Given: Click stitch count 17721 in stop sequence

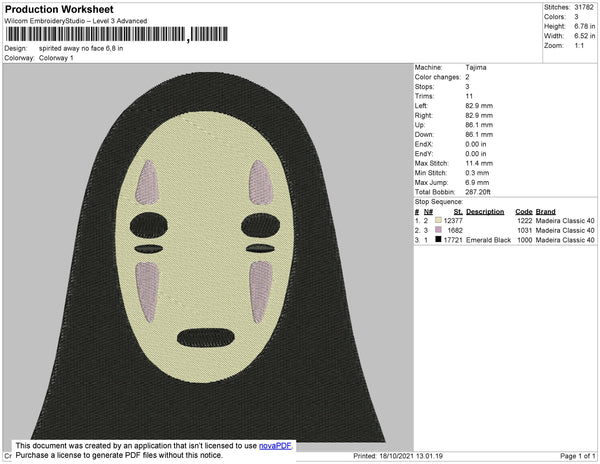Looking at the screenshot, I should click(453, 240).
